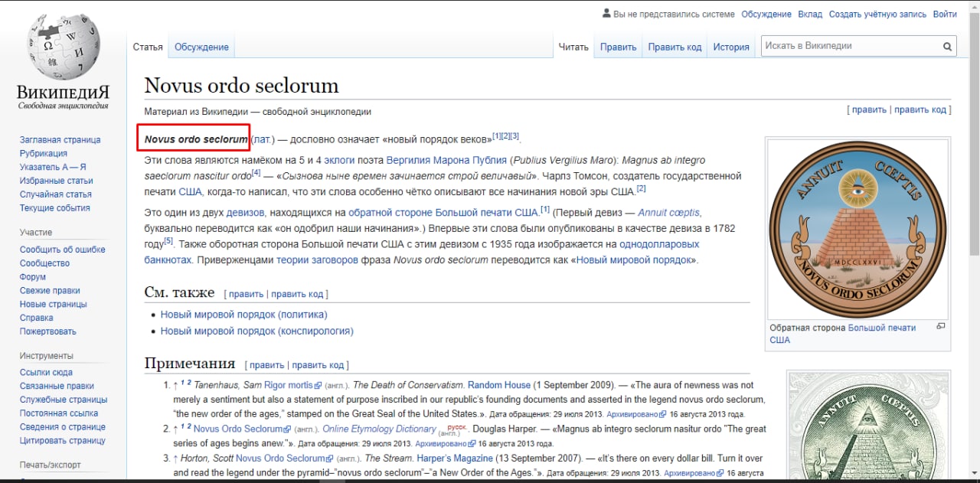Click 'Создать учётную запись'

tap(877, 15)
